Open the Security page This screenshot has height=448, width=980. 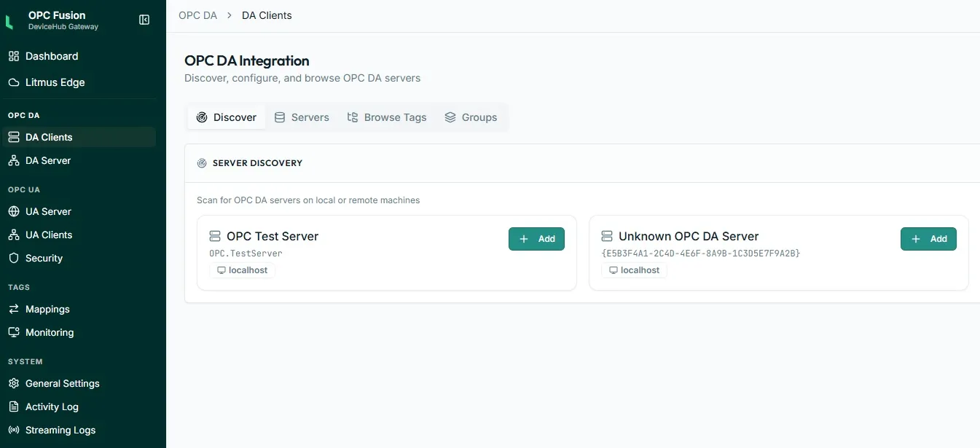point(79,258)
